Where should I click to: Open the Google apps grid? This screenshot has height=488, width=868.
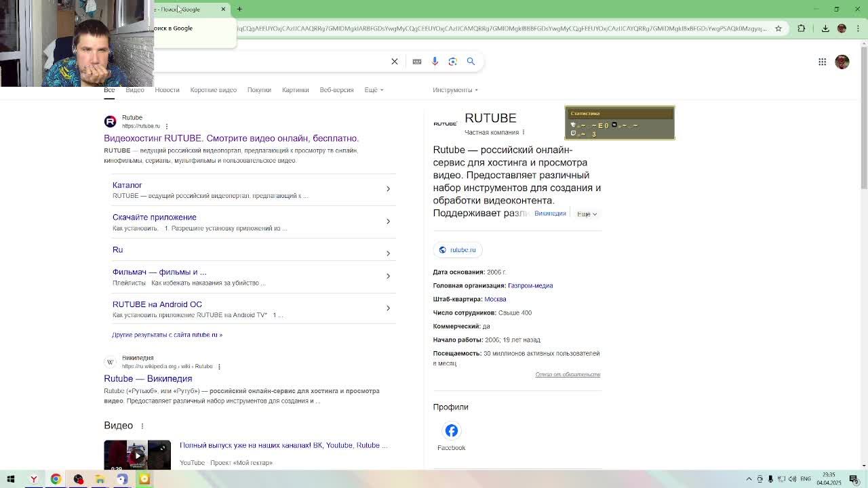pyautogui.click(x=822, y=62)
